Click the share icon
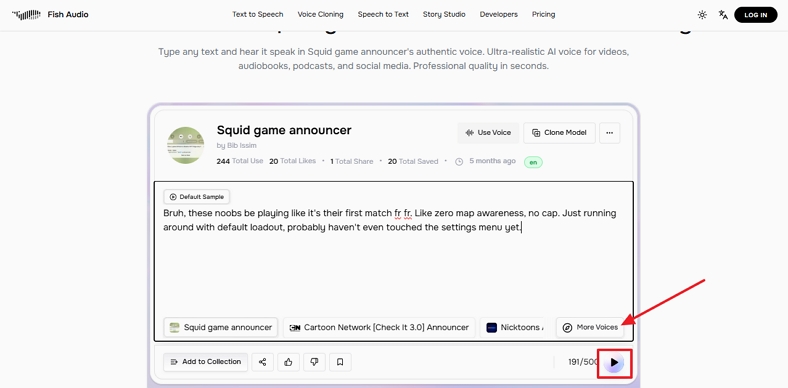Viewport: 788px width, 388px height. pos(262,362)
